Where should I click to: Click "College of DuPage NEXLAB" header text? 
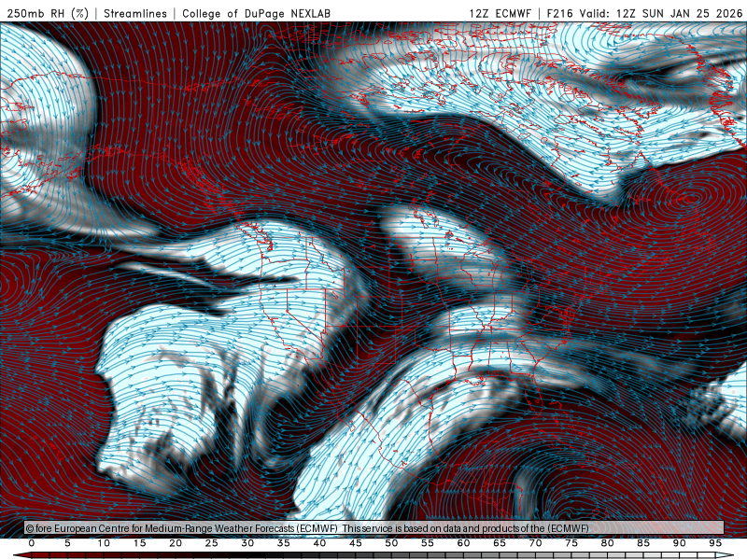pos(256,13)
